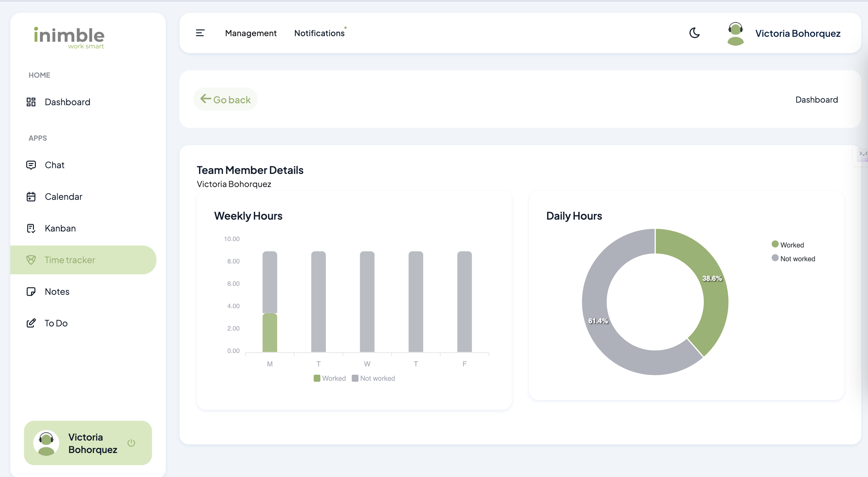Click the Go back button
Screen dimensions: 868x477
(225, 99)
